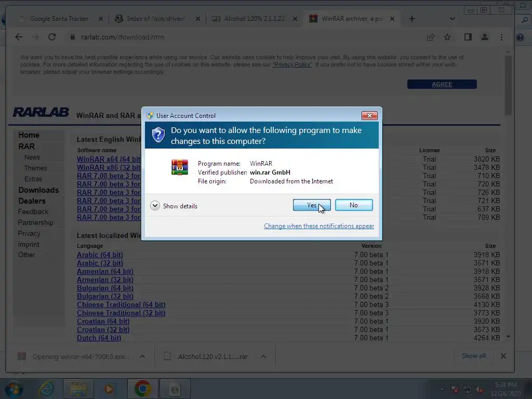Go back in Chrome

pyautogui.click(x=19, y=37)
